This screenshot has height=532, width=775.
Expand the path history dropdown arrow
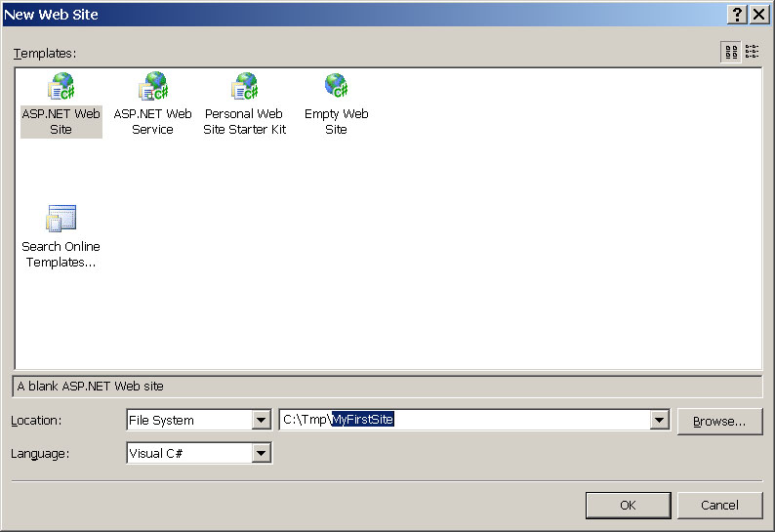click(x=659, y=421)
